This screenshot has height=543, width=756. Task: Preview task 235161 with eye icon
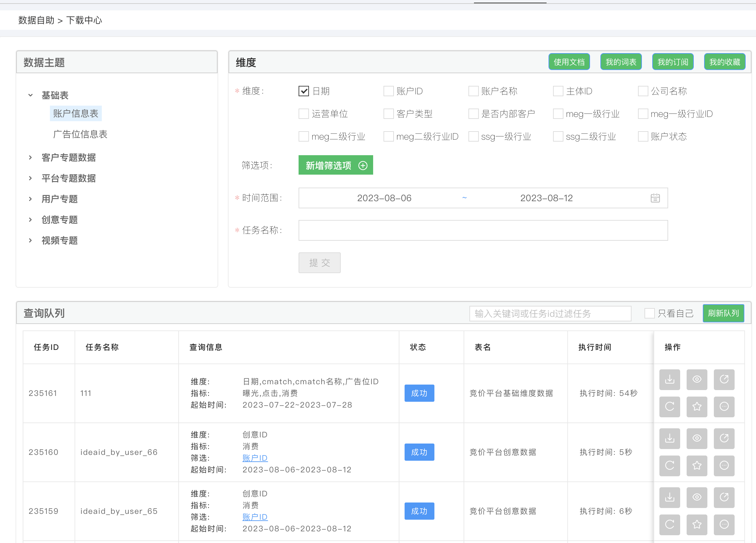coord(697,379)
